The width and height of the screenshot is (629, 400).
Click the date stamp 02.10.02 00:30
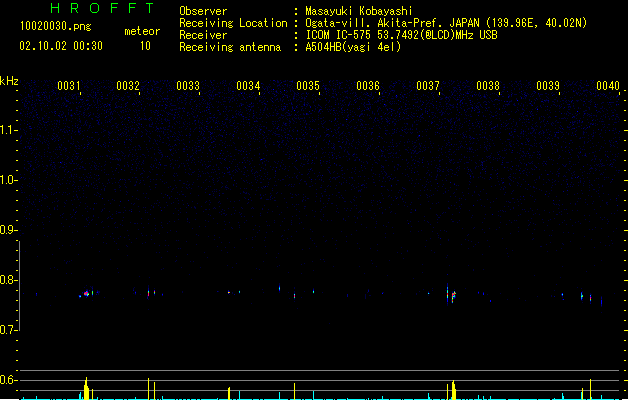(x=61, y=46)
